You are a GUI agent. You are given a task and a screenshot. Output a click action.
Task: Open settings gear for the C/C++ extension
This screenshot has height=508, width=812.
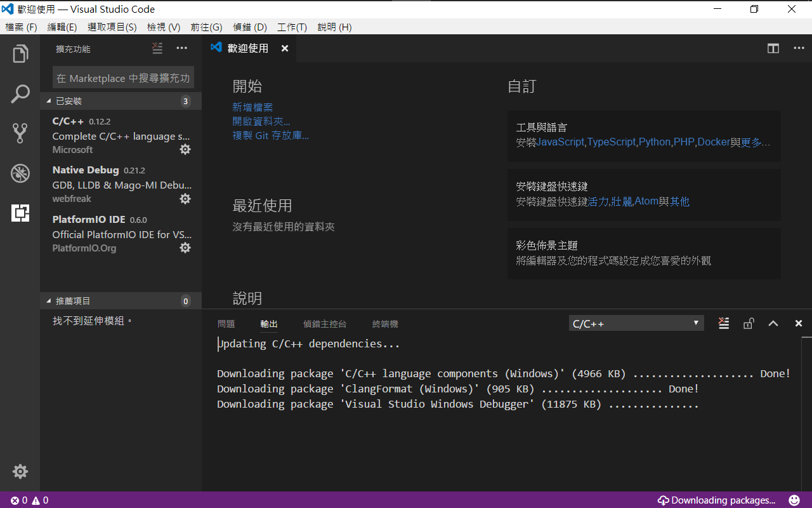tap(185, 149)
